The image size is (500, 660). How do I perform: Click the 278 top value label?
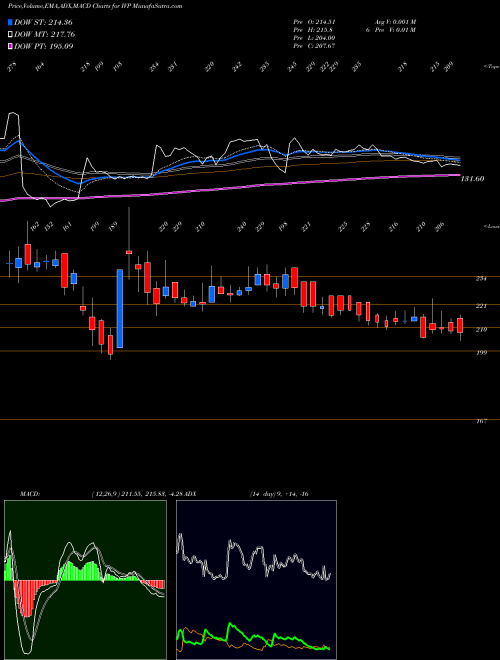[13, 67]
